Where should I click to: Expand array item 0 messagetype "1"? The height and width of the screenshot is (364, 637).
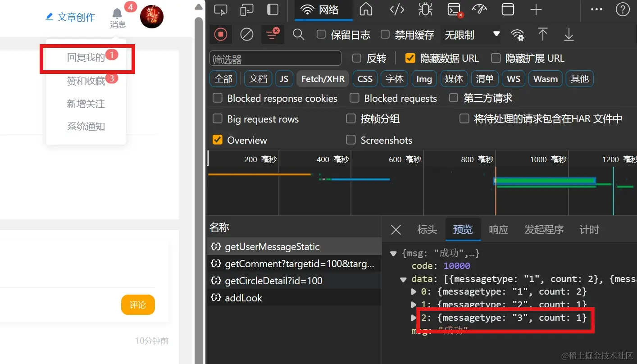coord(414,291)
